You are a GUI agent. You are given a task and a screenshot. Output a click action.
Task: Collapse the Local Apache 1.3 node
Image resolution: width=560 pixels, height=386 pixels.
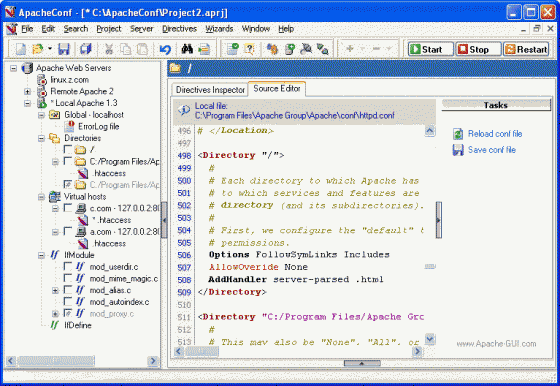pyautogui.click(x=28, y=103)
